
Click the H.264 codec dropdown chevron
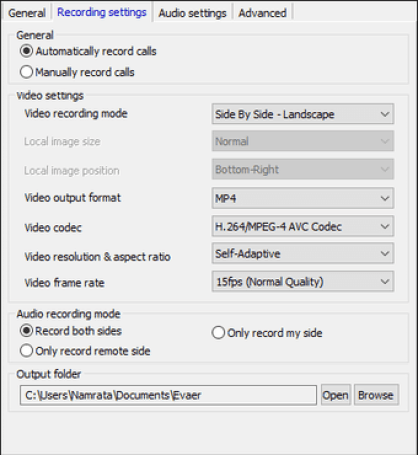coord(385,226)
